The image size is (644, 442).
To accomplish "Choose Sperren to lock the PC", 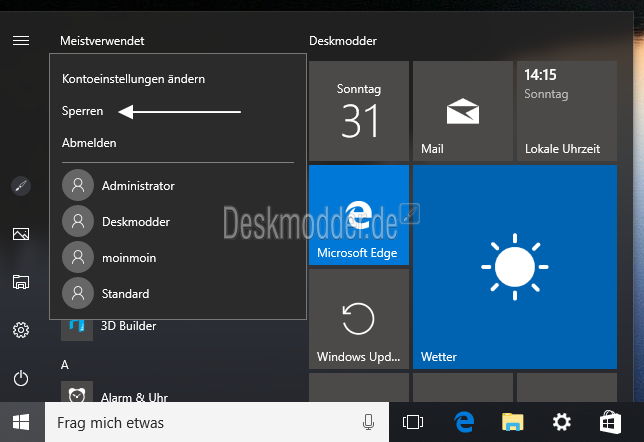I will click(83, 111).
